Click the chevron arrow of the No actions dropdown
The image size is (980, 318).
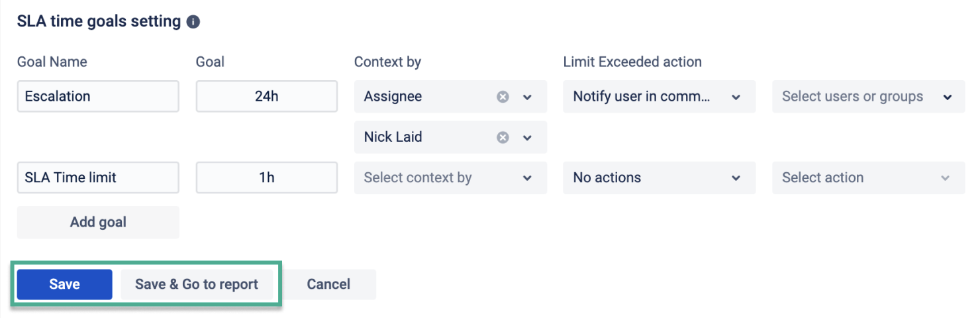(x=736, y=178)
